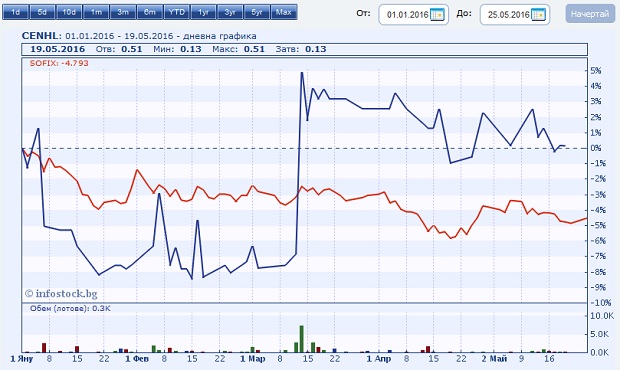The image size is (620, 370).
Task: Switch chart to 1m range
Action: click(96, 12)
